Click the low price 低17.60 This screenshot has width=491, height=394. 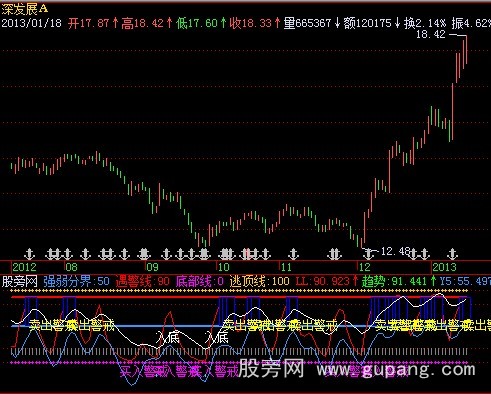click(197, 23)
